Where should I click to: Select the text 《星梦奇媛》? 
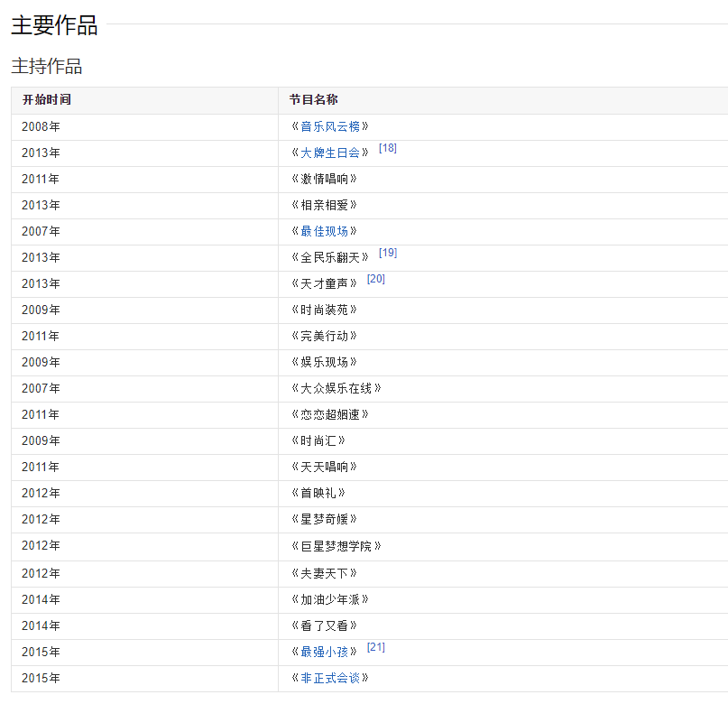click(324, 519)
